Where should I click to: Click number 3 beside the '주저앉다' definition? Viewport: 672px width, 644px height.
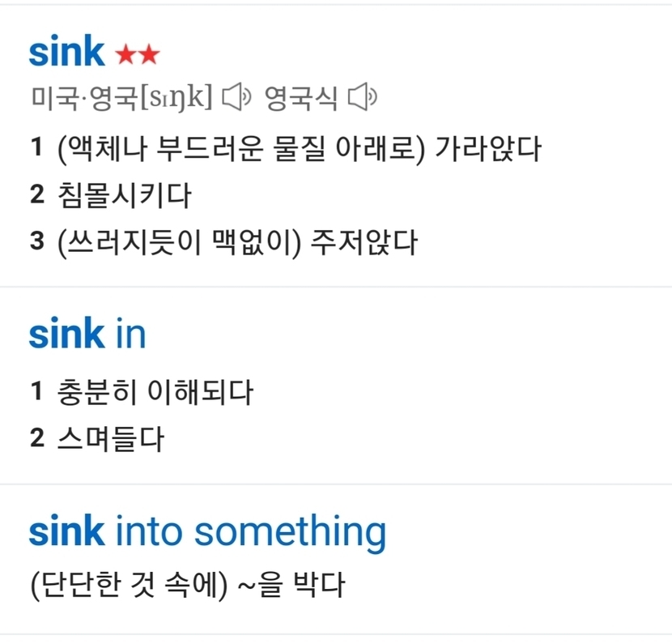[x=36, y=242]
